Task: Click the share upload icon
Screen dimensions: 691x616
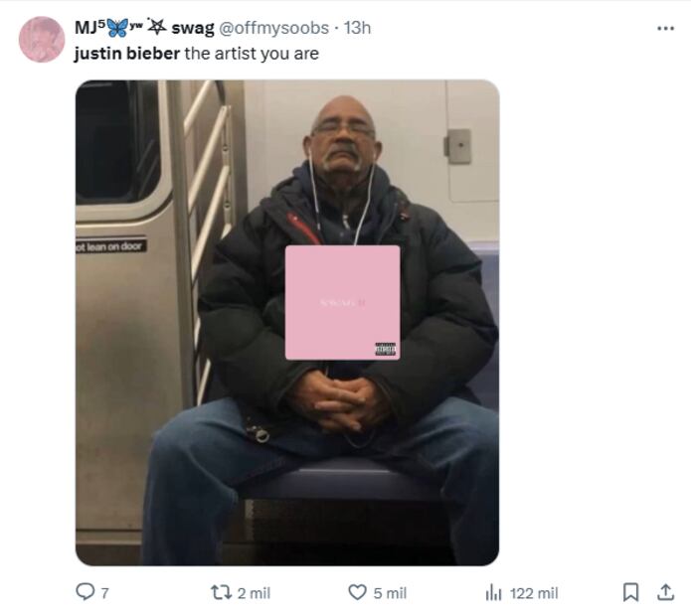Action: 665,592
